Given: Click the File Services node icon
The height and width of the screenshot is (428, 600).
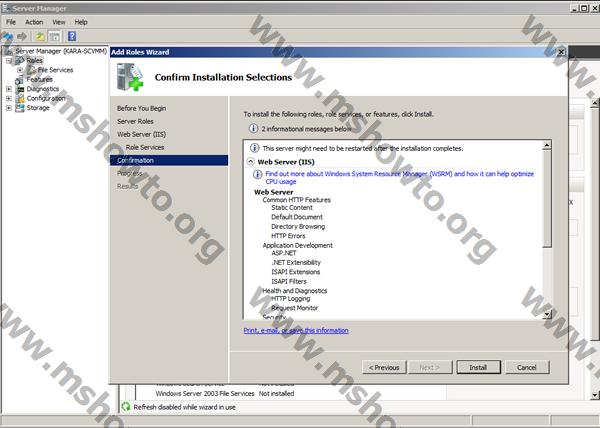Looking at the screenshot, I should click(x=31, y=70).
